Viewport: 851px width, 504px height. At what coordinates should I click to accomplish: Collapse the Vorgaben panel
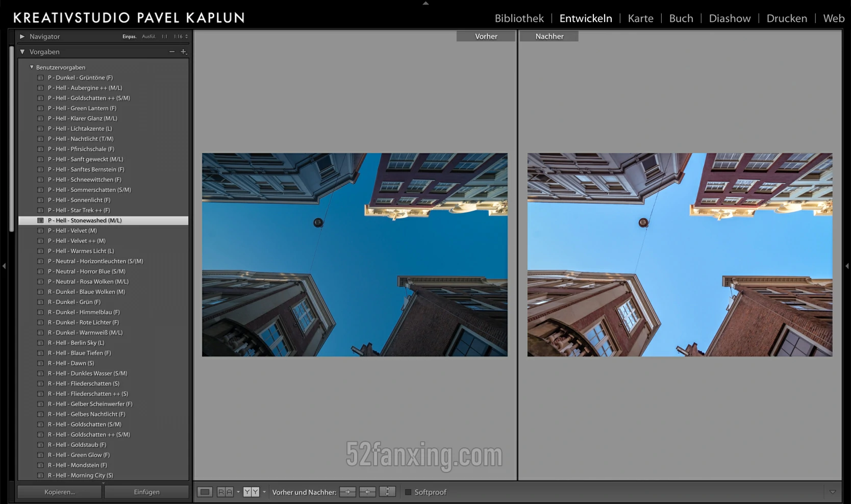[x=22, y=52]
